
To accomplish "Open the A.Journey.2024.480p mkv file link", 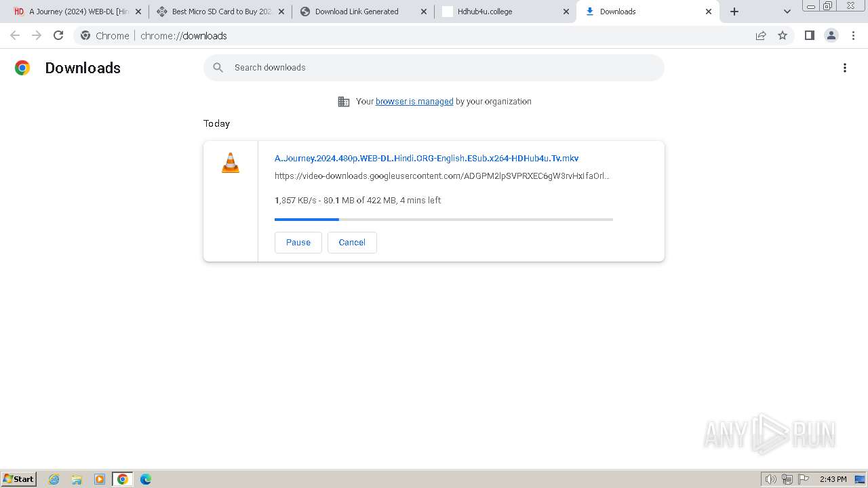I will click(x=427, y=158).
